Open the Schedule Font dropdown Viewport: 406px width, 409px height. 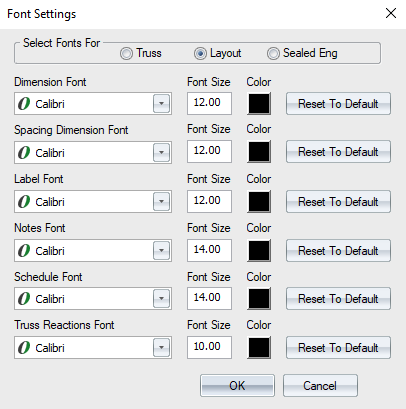161,299
